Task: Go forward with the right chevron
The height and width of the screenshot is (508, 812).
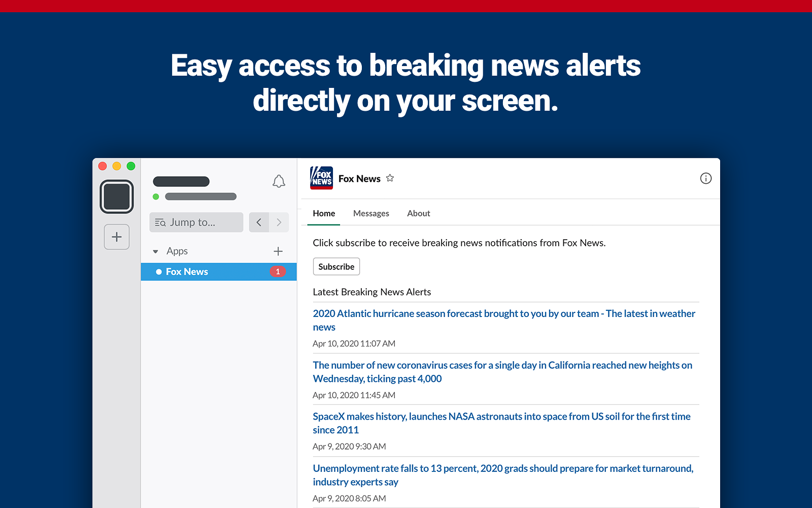Action: tap(279, 223)
